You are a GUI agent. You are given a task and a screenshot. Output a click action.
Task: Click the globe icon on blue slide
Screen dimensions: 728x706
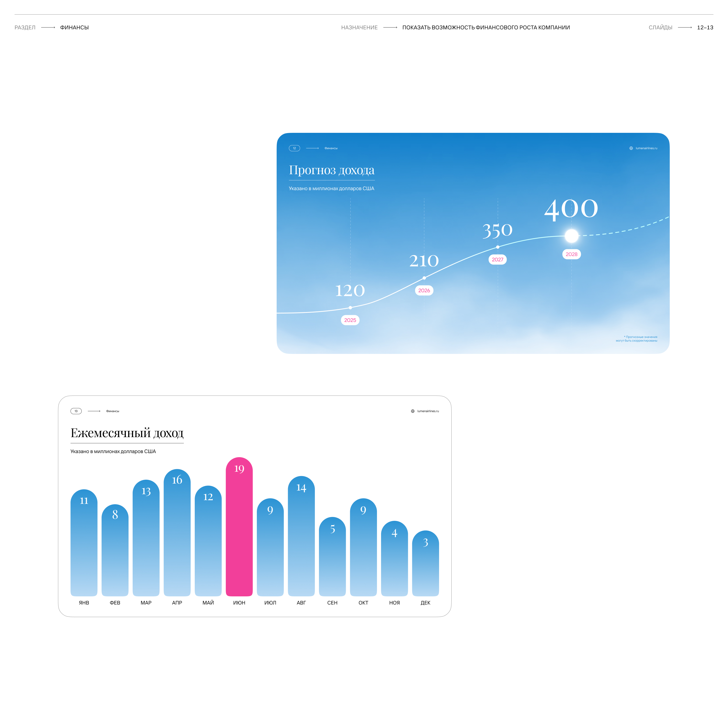631,148
